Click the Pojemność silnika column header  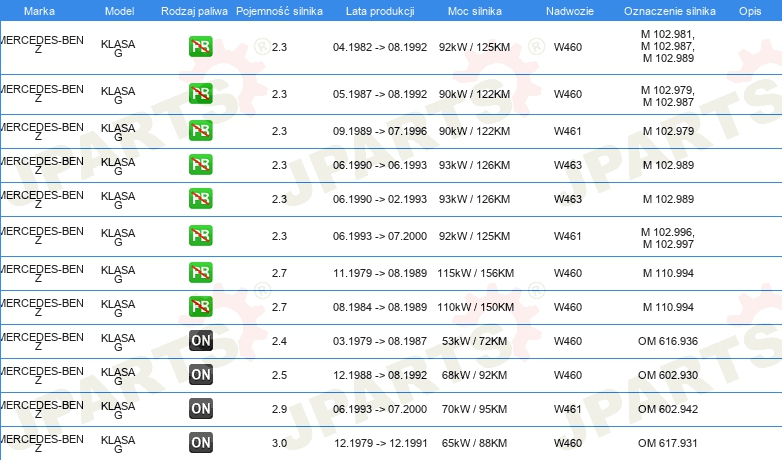[279, 11]
